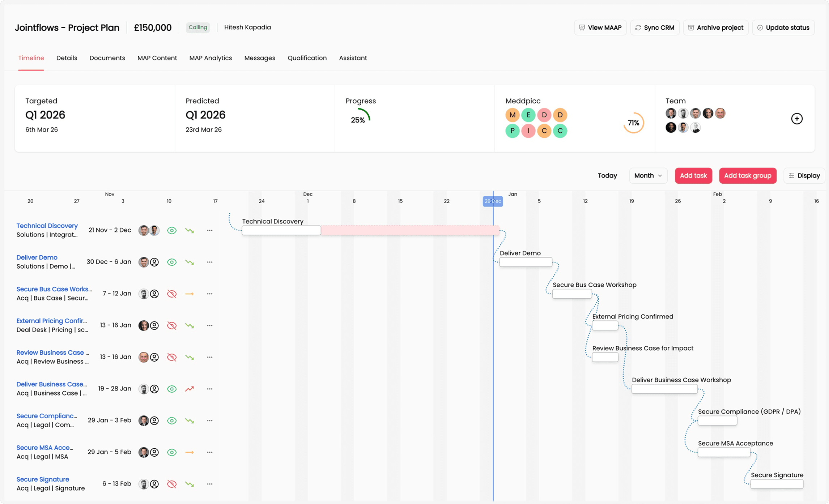The width and height of the screenshot is (829, 504).
Task: Click the Sync CRM refresh icon
Action: point(638,28)
